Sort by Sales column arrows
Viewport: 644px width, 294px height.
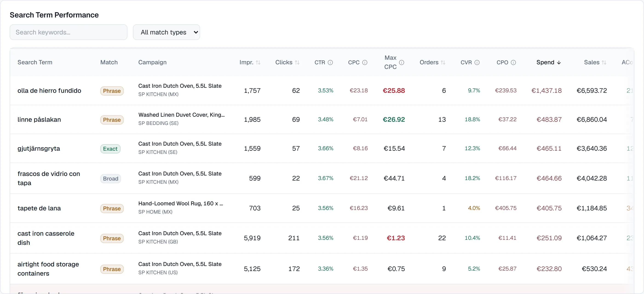click(x=604, y=62)
